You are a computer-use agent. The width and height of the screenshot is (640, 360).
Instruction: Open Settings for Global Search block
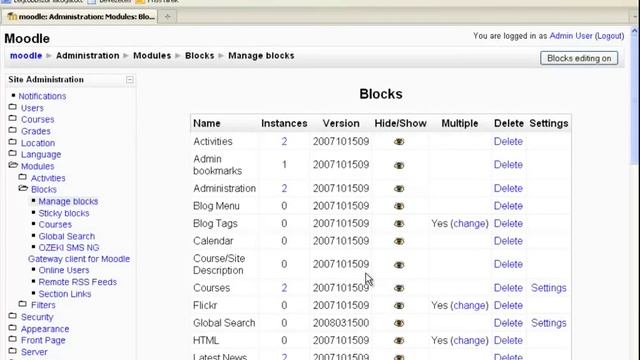click(549, 323)
